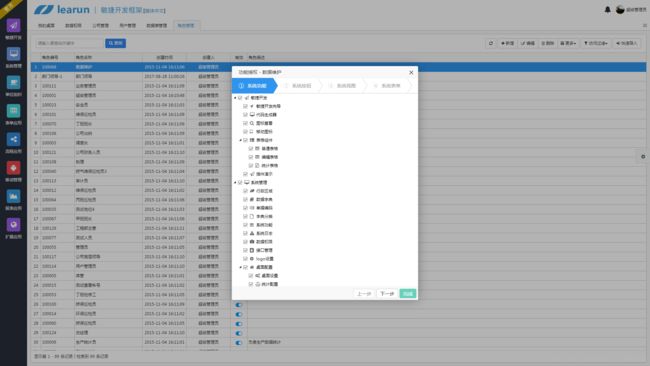Collapse the 系统管理 tree node arrow
650x366 pixels.
235,182
